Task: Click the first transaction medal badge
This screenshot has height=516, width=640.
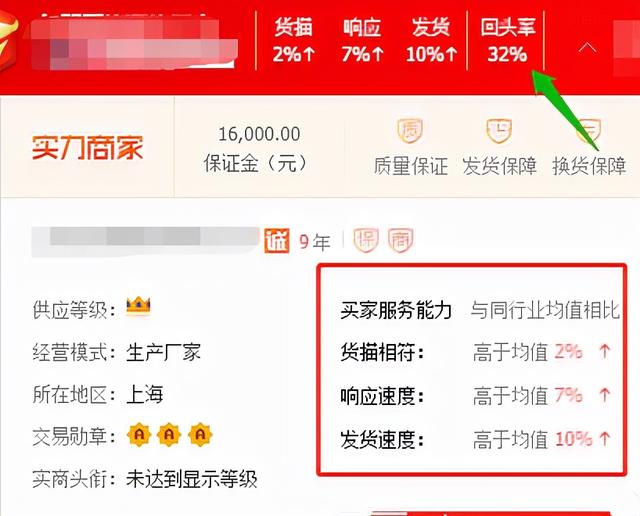Action: [139, 434]
